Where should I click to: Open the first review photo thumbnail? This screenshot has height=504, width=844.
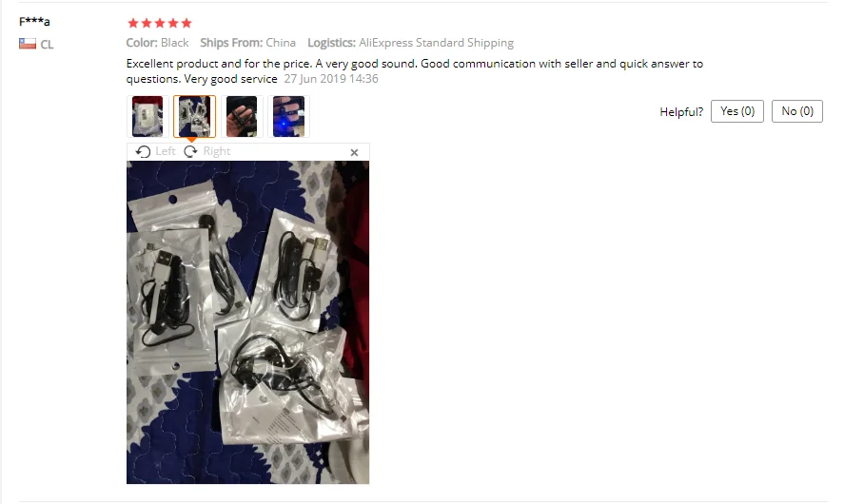[147, 116]
